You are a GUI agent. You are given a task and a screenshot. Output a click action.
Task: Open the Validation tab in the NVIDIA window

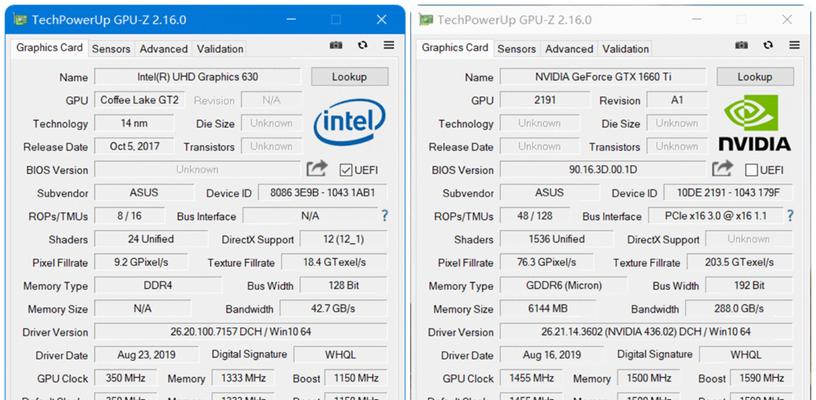pyautogui.click(x=625, y=49)
